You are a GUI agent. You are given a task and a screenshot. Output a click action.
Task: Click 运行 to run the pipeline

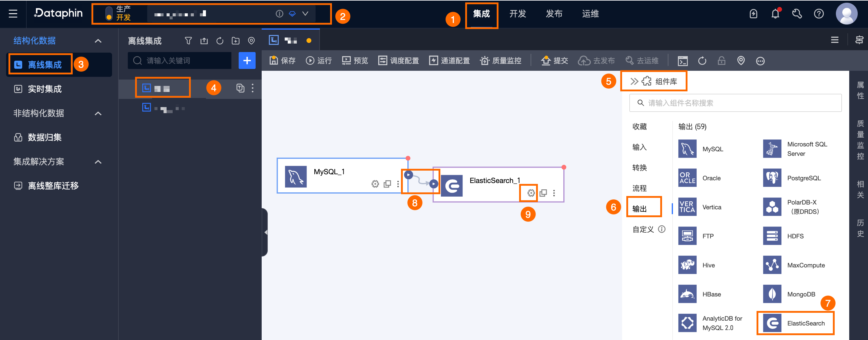[318, 60]
